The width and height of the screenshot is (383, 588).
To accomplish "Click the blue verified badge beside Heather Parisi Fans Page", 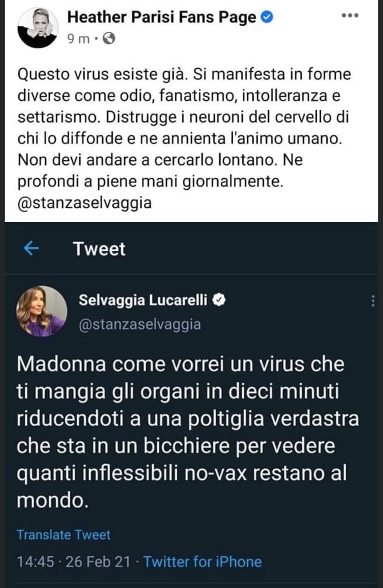I will (x=268, y=17).
